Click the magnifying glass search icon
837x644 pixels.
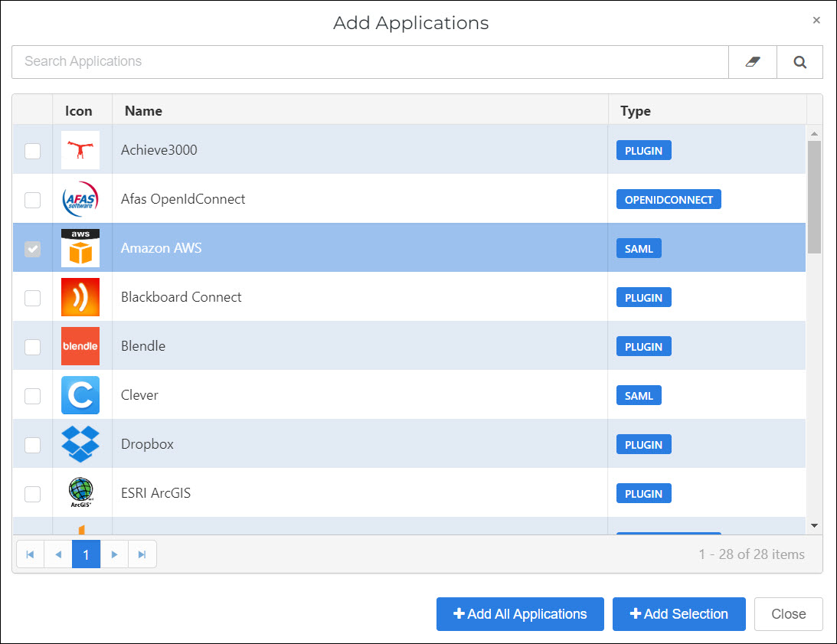click(x=799, y=62)
